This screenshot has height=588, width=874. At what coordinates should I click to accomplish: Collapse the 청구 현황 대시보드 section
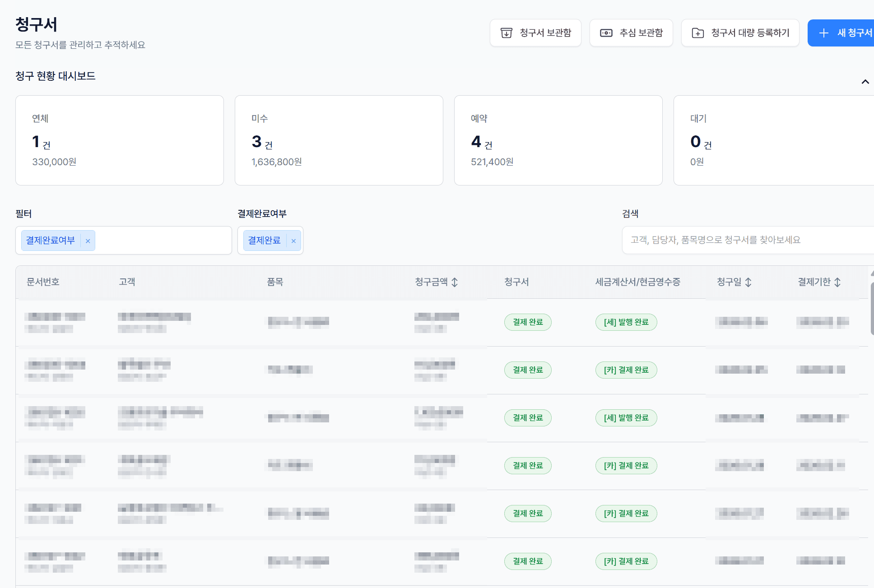click(865, 82)
